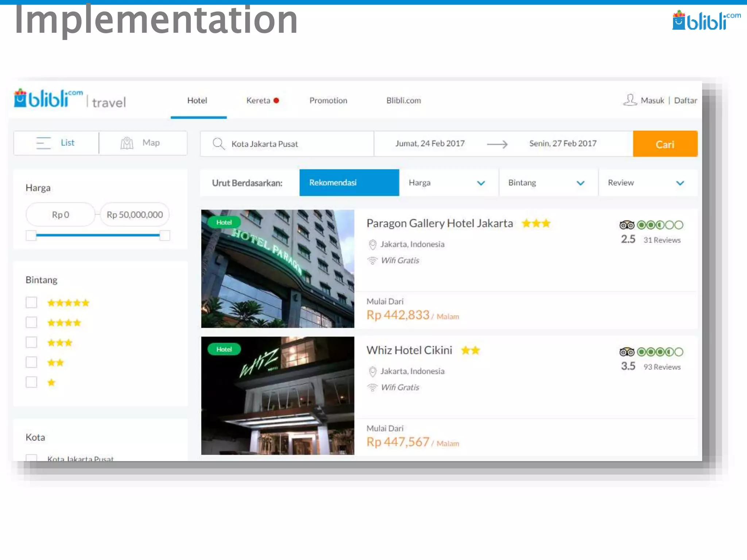Click the arrow between check-in and check-out dates
Viewport: 747px width, 560px height.
coord(497,144)
